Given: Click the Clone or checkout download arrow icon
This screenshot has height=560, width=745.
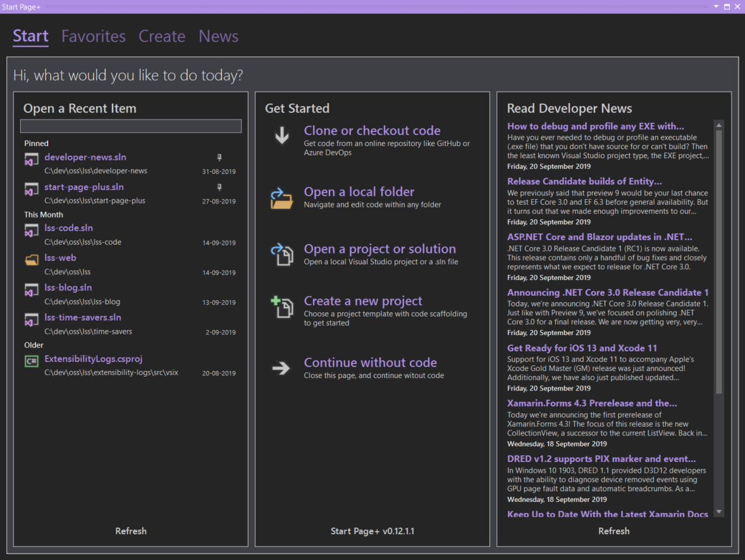Looking at the screenshot, I should coord(282,135).
